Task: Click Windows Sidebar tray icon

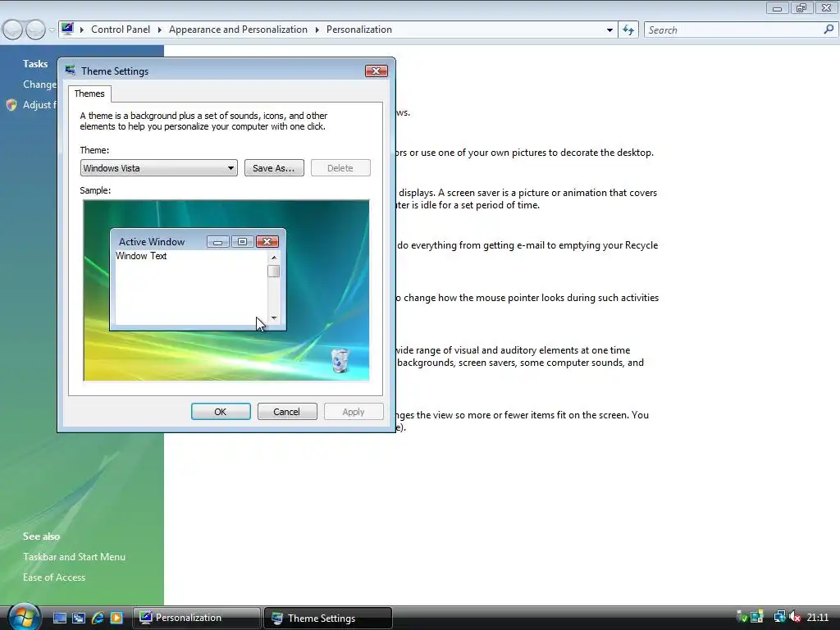Action: point(757,617)
